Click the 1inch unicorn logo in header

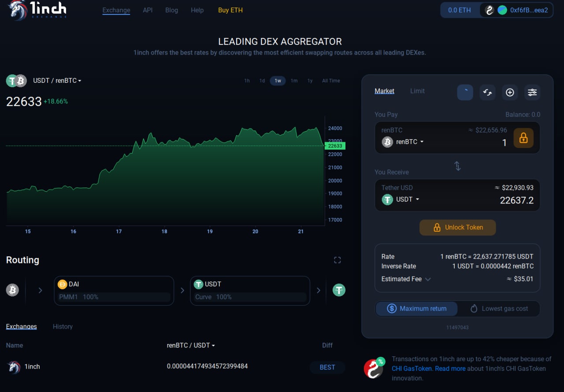(x=37, y=10)
